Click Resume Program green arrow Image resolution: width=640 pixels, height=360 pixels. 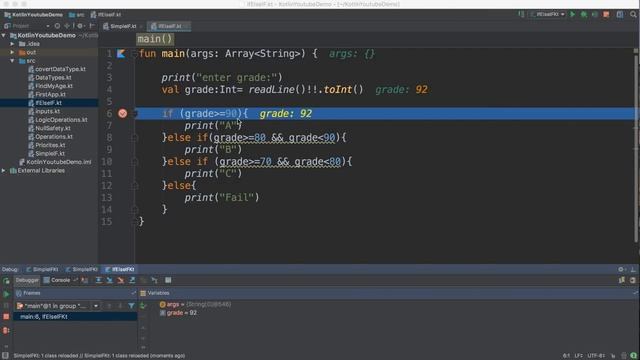(x=6, y=294)
